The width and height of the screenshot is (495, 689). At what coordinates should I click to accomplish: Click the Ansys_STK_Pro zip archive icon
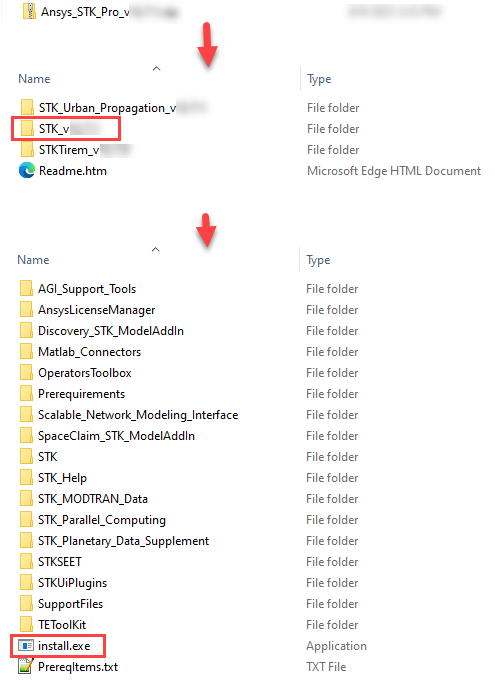click(x=29, y=11)
